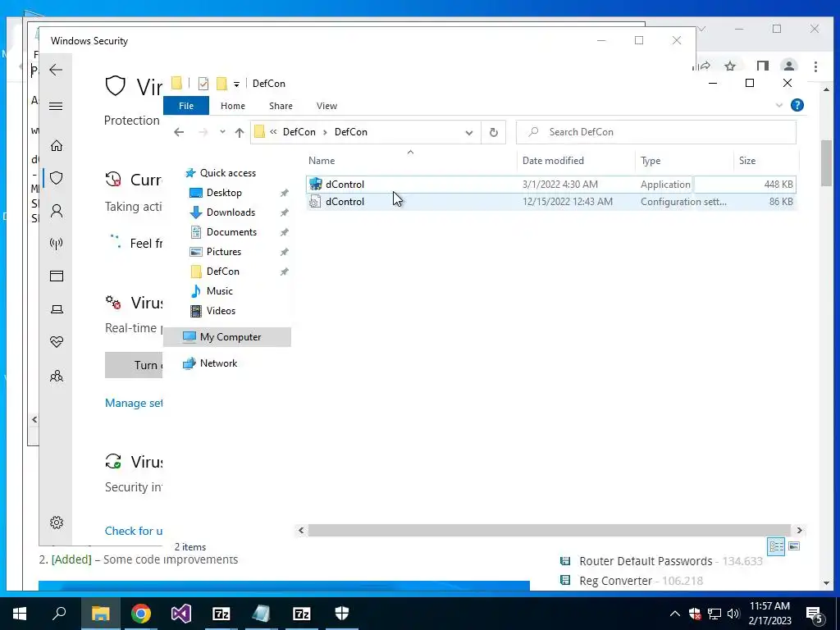Image resolution: width=840 pixels, height=630 pixels.
Task: Open Explorer help button
Action: [x=797, y=105]
